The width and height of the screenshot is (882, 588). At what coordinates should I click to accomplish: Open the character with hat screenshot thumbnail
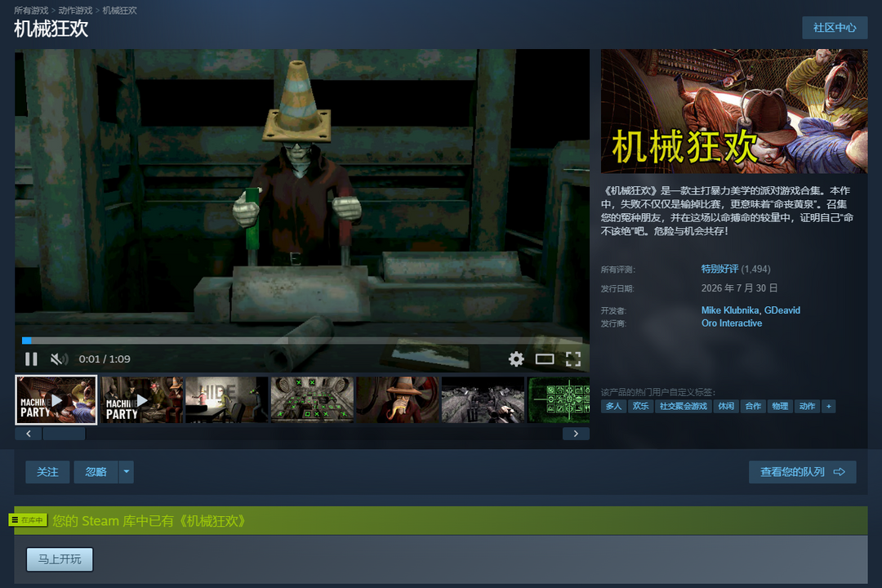[x=398, y=400]
